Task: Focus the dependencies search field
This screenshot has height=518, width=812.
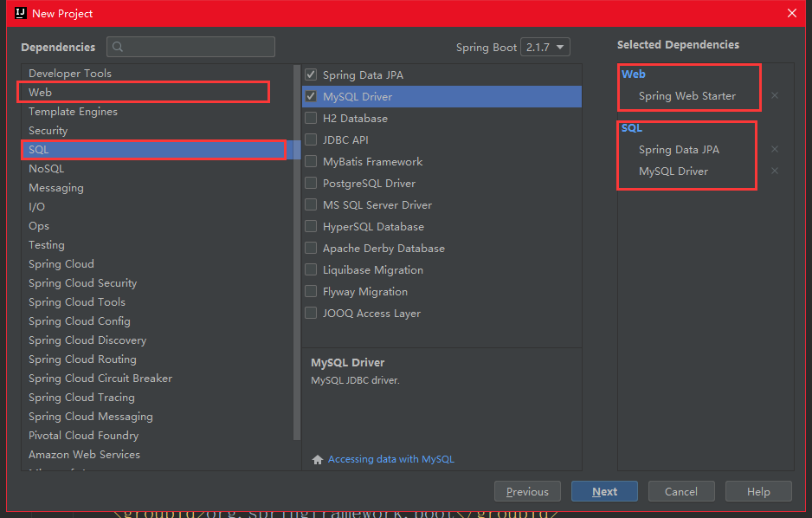Action: click(x=190, y=47)
